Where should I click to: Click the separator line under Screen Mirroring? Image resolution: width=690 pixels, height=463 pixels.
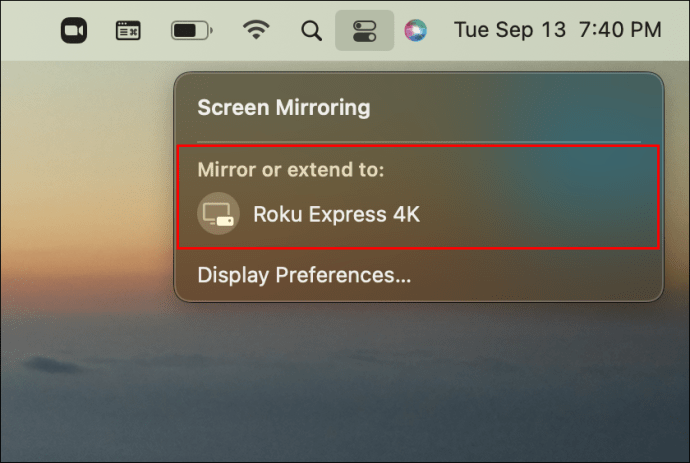pos(418,142)
